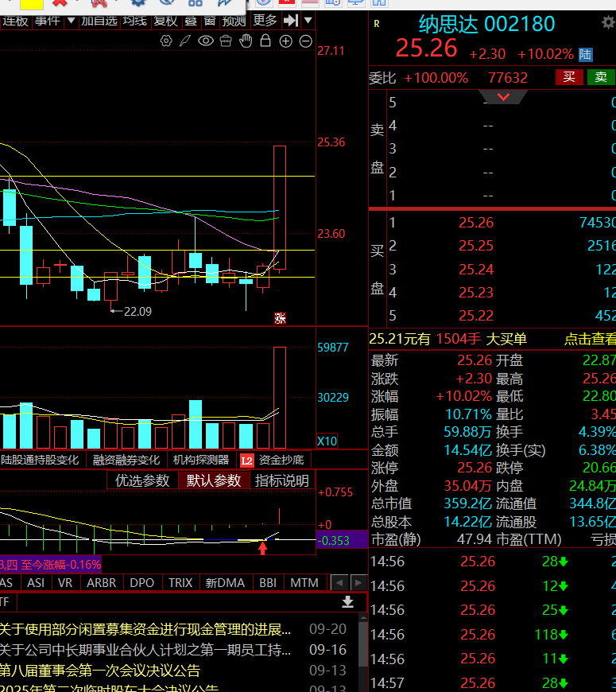Image resolution: width=616 pixels, height=692 pixels.
Task: Open 连板 view
Action: coord(14,21)
